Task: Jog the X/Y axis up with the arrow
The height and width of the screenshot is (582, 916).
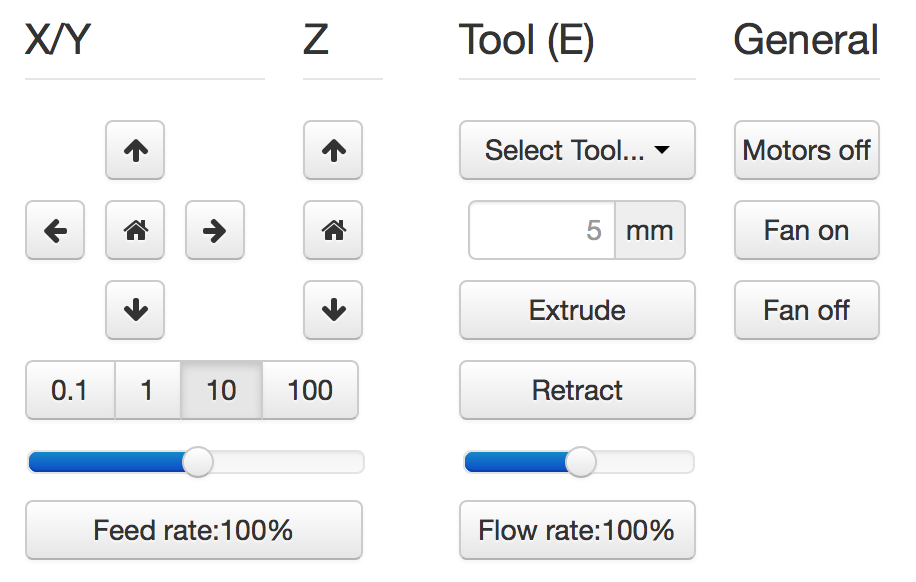Action: (x=135, y=150)
